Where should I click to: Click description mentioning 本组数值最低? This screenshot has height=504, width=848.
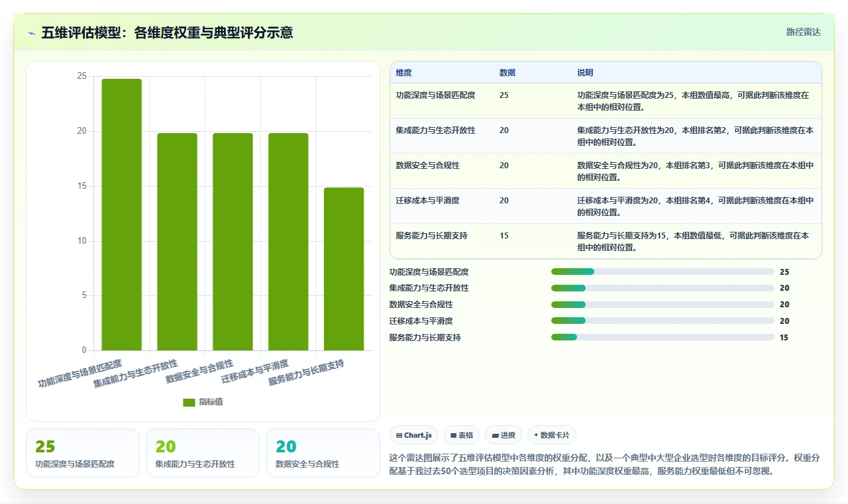coord(694,242)
